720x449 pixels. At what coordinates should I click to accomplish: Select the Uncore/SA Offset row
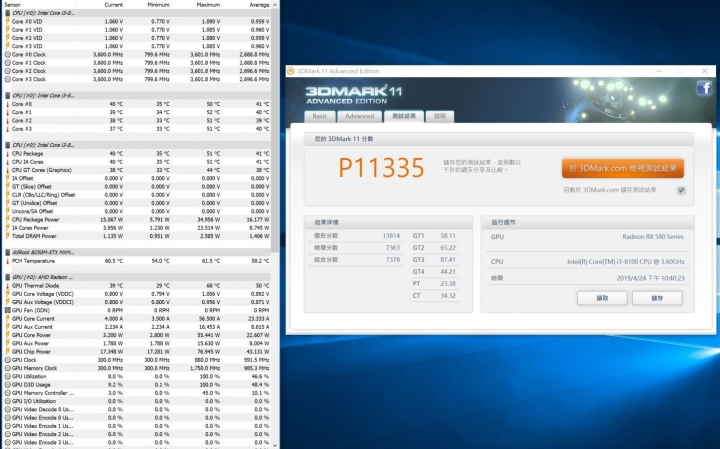pyautogui.click(x=137, y=212)
